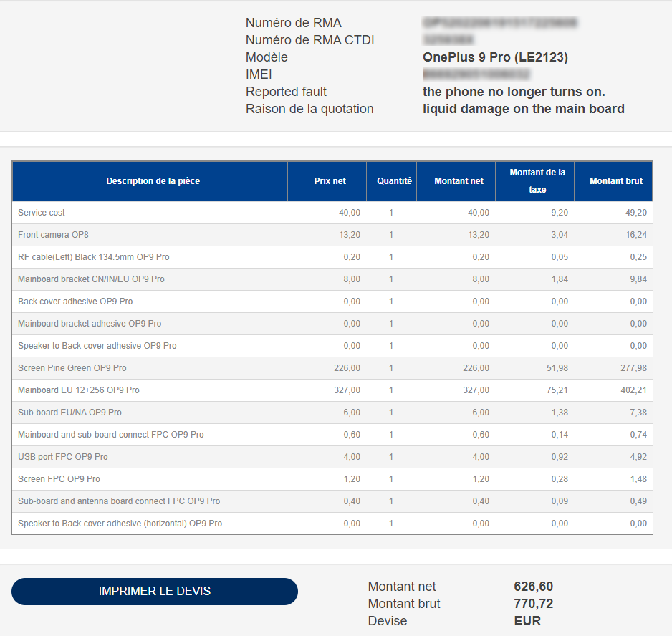Select the 'Montant de la taxe' column header

click(x=535, y=181)
